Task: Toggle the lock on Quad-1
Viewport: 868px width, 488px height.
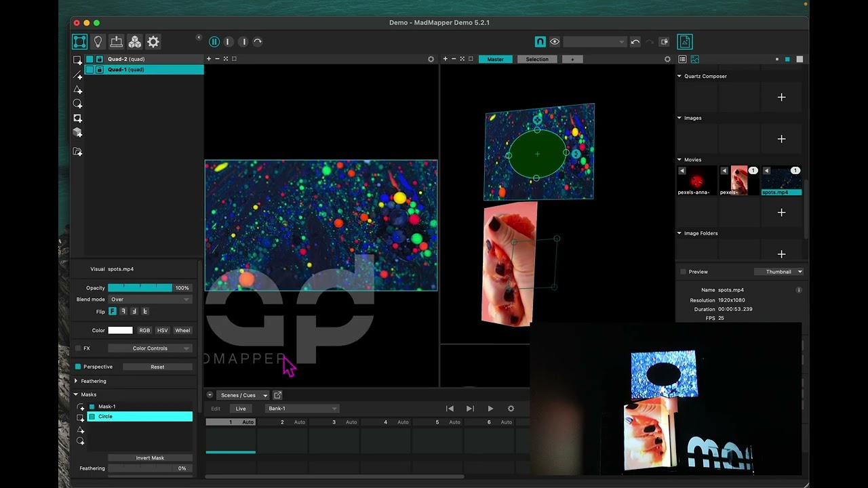Action: pyautogui.click(x=99, y=69)
